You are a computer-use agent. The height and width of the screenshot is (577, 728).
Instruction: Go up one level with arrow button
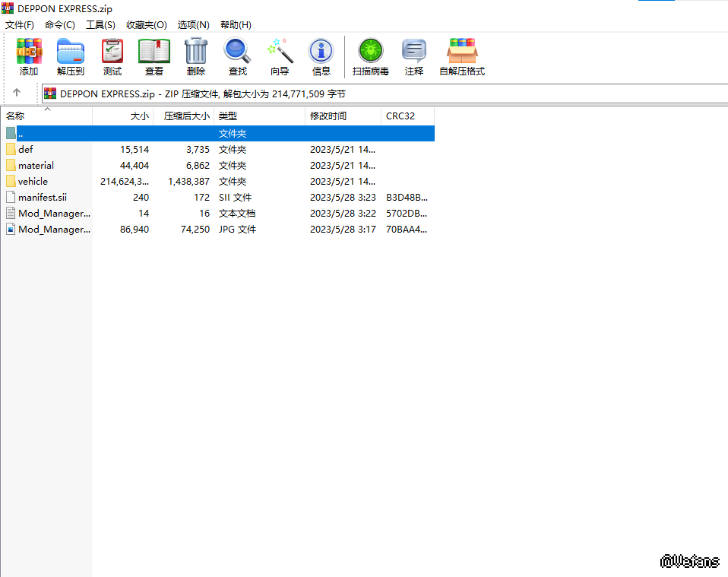pos(17,94)
